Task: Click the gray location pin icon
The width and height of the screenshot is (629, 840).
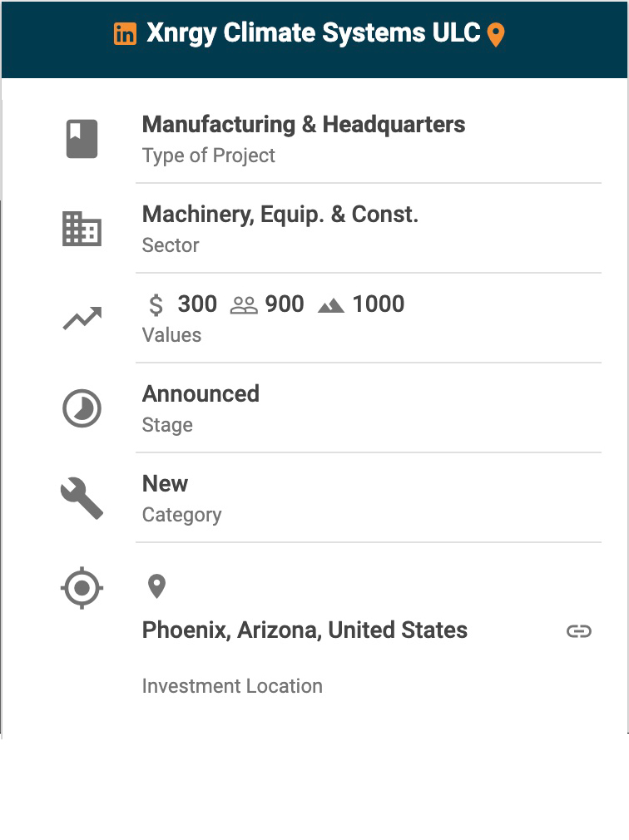Action: [156, 586]
